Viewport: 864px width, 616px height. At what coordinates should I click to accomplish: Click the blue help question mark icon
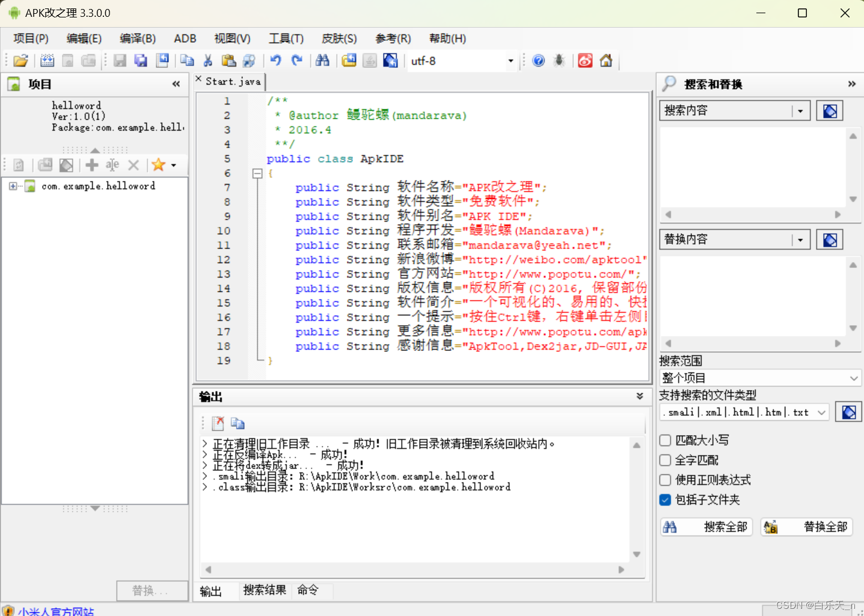(539, 61)
